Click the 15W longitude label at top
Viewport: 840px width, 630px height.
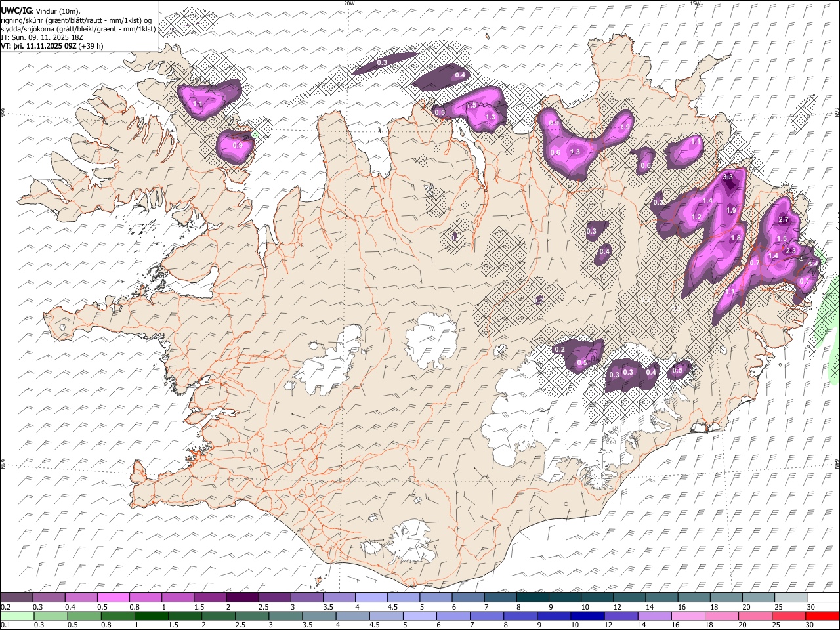[695, 3]
